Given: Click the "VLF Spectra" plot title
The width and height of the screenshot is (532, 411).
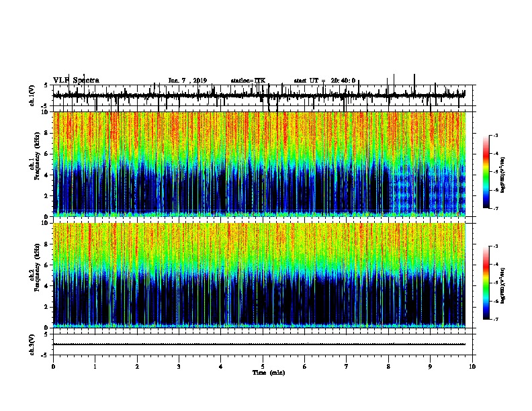Looking at the screenshot, I should point(76,81).
